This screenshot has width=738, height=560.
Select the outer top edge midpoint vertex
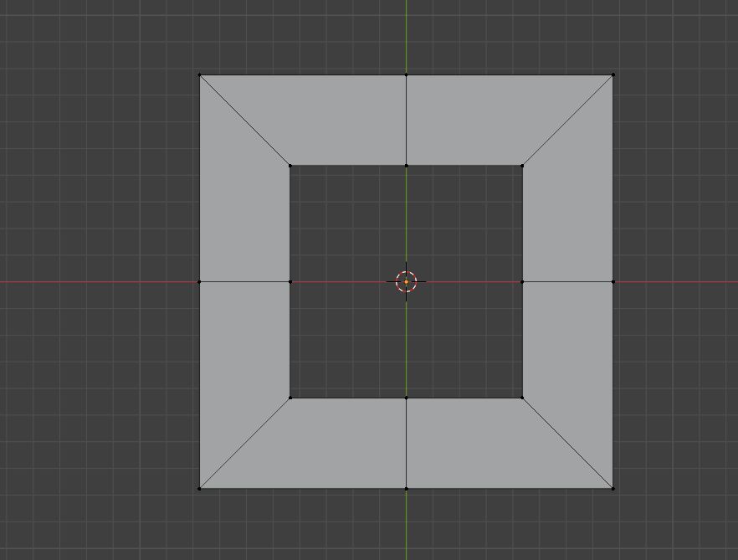click(406, 74)
